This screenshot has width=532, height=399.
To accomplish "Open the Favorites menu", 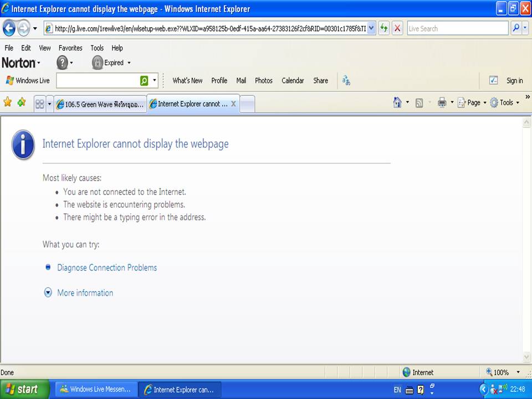I will point(70,48).
